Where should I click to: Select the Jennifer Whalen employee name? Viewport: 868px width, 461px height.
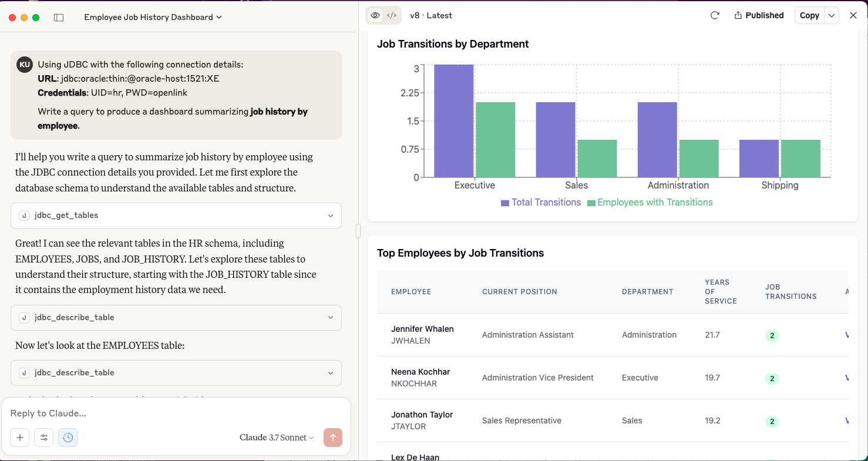tap(422, 329)
